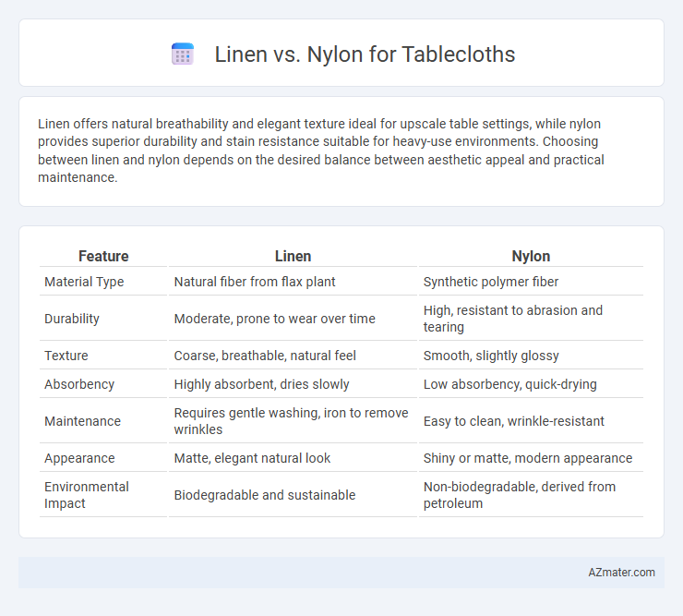Open the AZmater.com footer link
The width and height of the screenshot is (683, 616).
(x=621, y=572)
